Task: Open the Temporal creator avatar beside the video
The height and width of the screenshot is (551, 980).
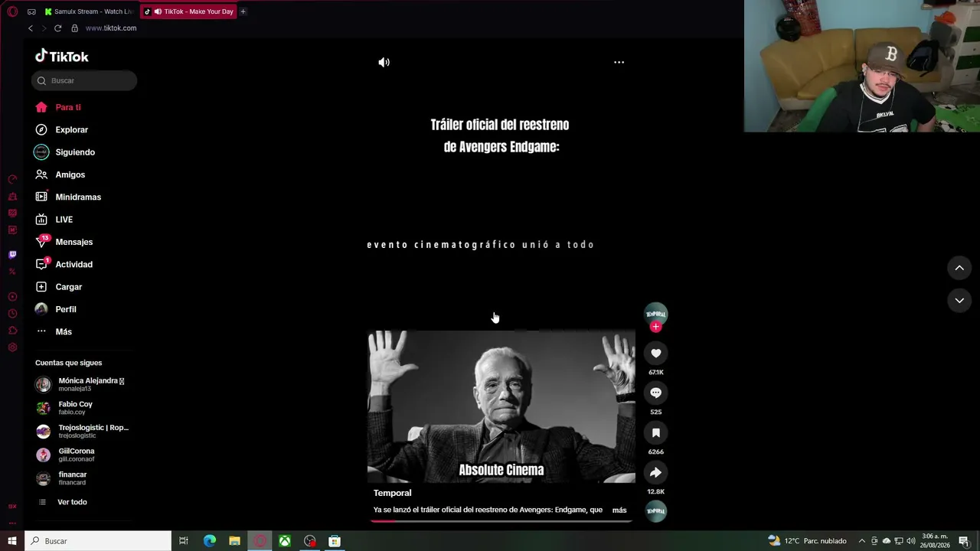Action: [656, 314]
